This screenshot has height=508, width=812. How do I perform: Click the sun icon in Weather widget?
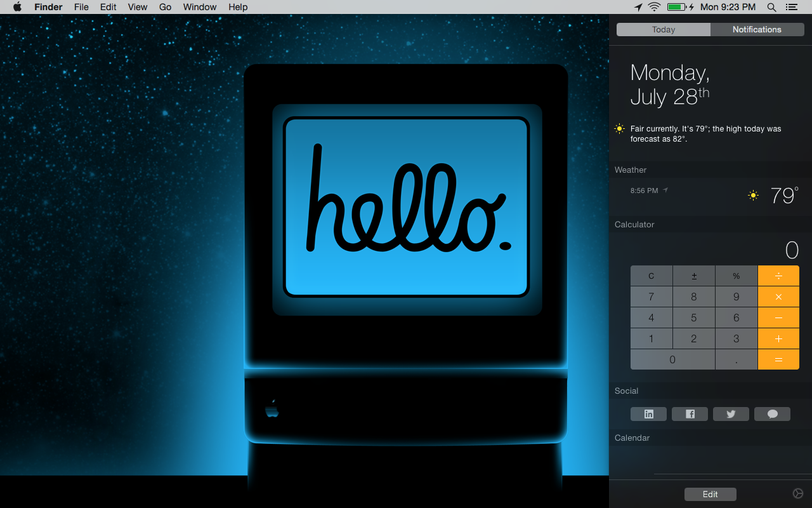753,196
